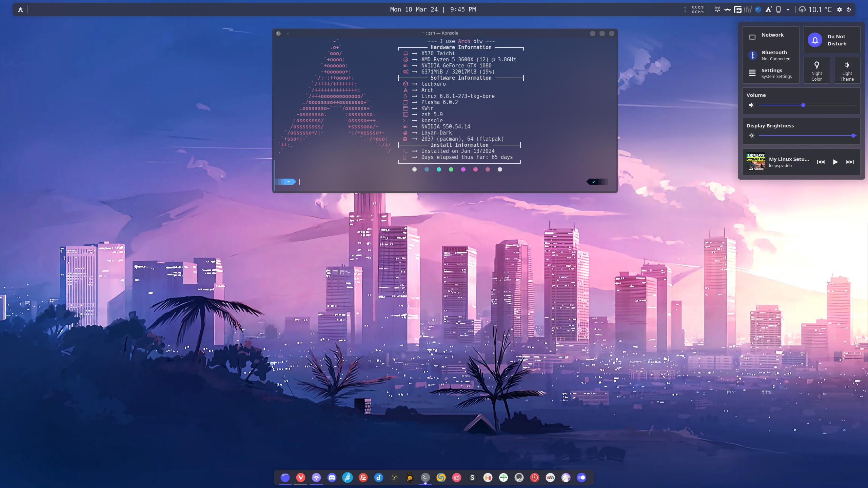Open the teal feather app in dock
Screen dimensions: 868x488
348,477
